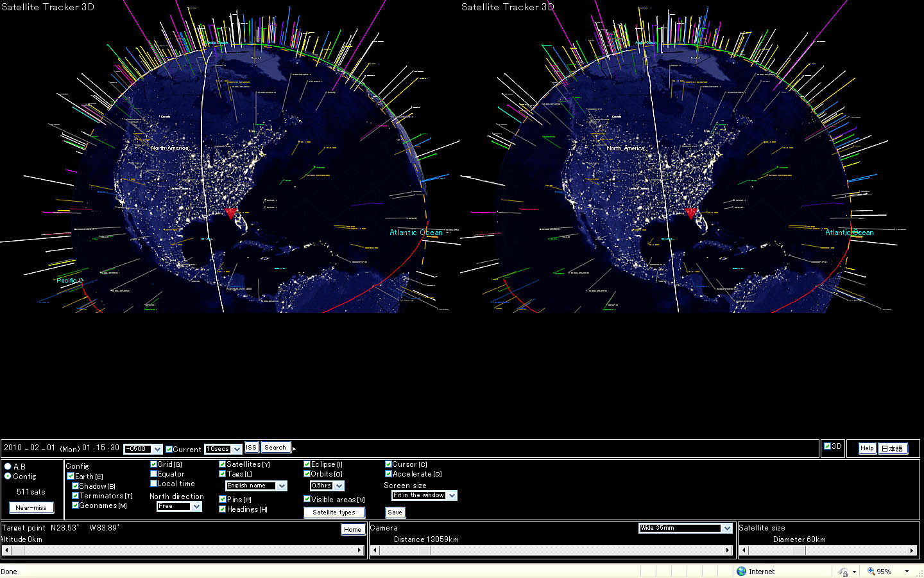The width and height of the screenshot is (924, 578).
Task: Uncheck the Current time checkbox
Action: click(169, 450)
